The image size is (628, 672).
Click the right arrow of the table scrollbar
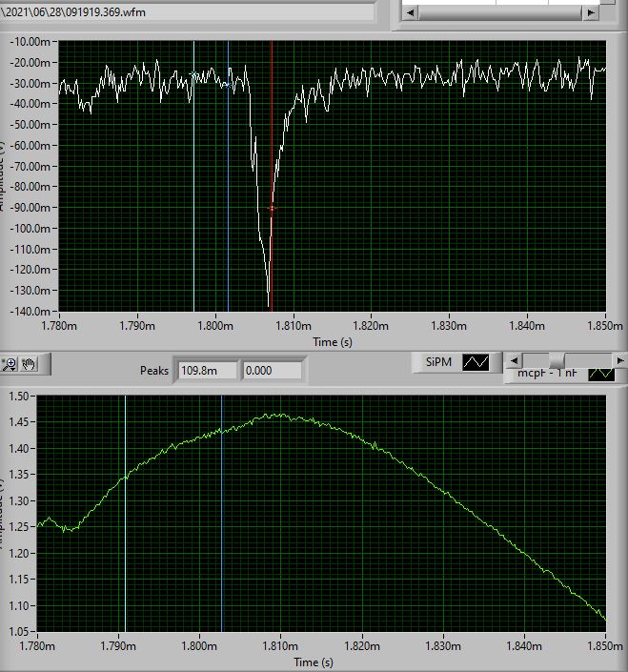591,12
